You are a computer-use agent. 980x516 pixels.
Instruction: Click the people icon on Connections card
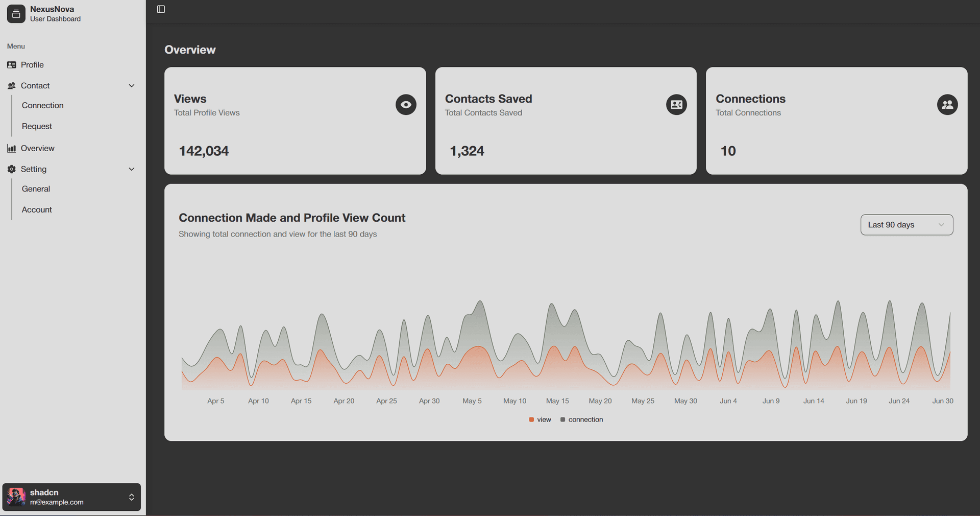(947, 105)
